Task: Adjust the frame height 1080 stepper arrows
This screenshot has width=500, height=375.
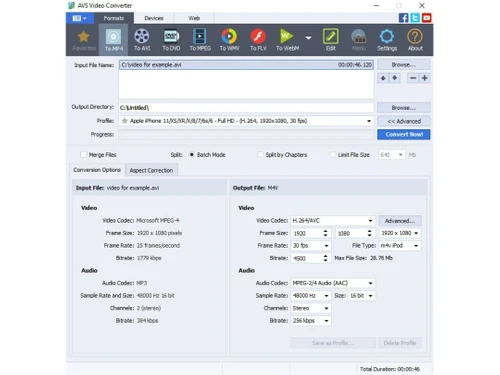Action: tap(369, 233)
